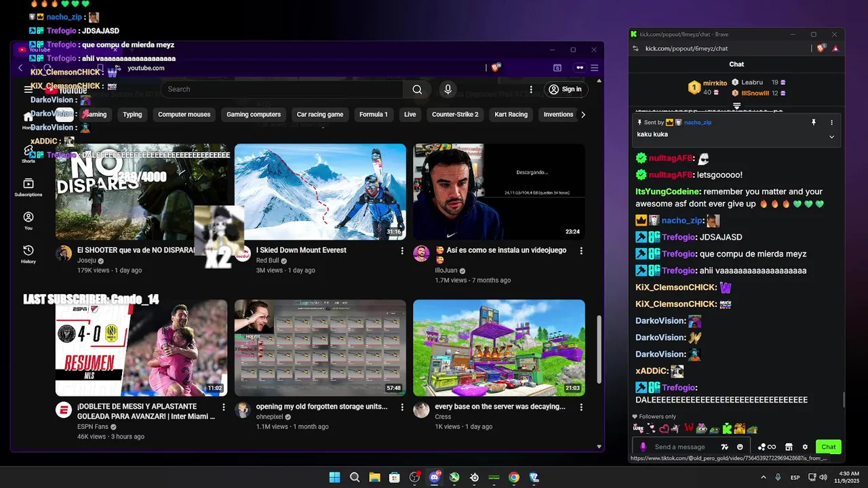The image size is (868, 488).
Task: Open nacho_zip's profile from the pinned message
Action: point(697,123)
